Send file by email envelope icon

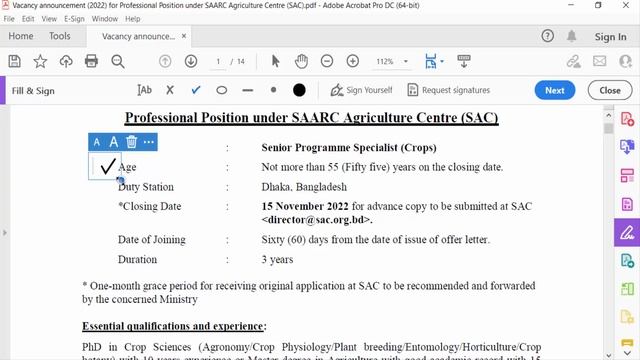point(600,61)
